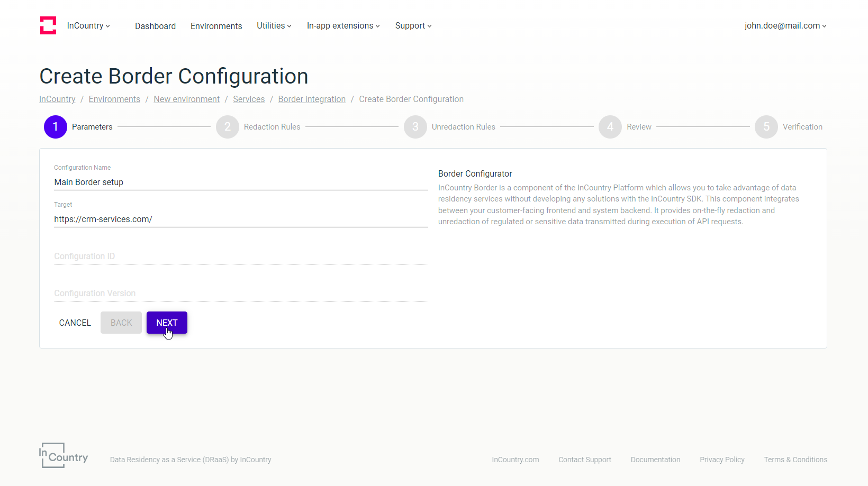Click the CANCEL button
The height and width of the screenshot is (486, 868).
[75, 323]
